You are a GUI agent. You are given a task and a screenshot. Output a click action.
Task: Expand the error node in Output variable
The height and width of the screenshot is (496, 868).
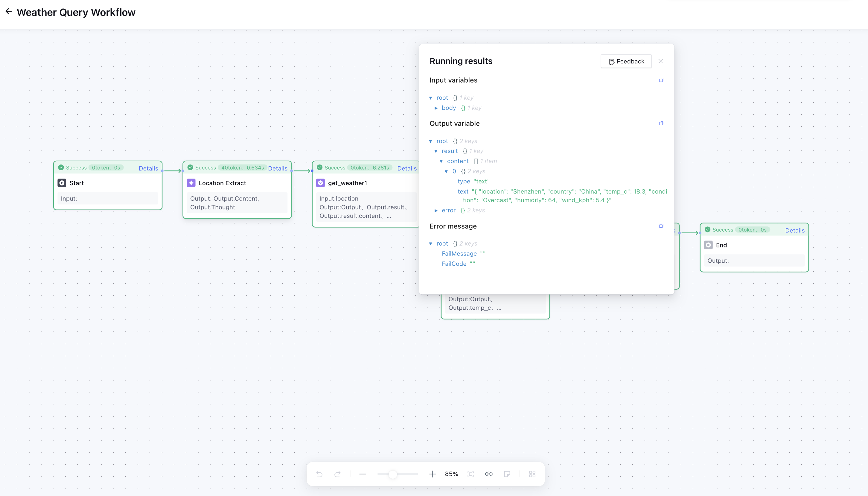436,211
